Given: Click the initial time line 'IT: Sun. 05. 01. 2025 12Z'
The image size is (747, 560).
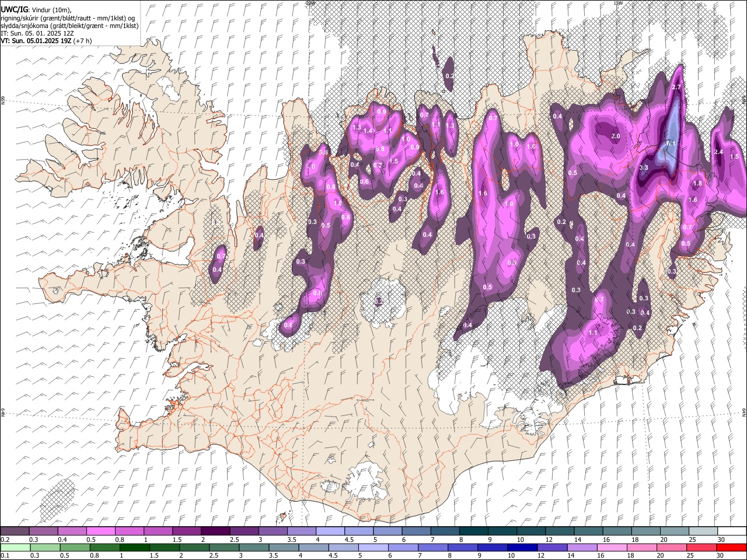Looking at the screenshot, I should pyautogui.click(x=37, y=33).
